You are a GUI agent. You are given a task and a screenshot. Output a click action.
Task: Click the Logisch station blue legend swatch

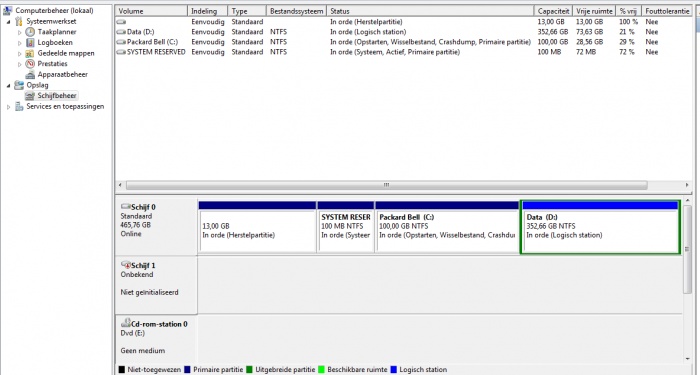394,370
